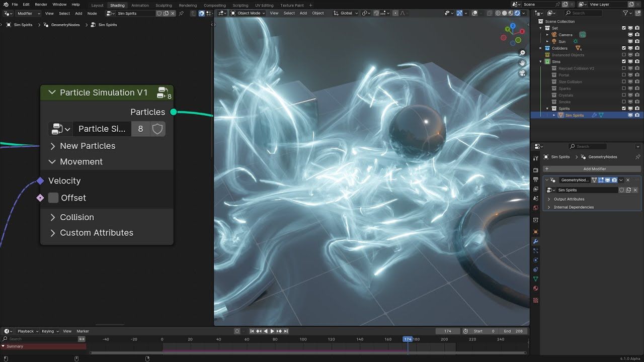Expand the Collision section in the node
Screen dimensions: 644x362
coord(52,217)
